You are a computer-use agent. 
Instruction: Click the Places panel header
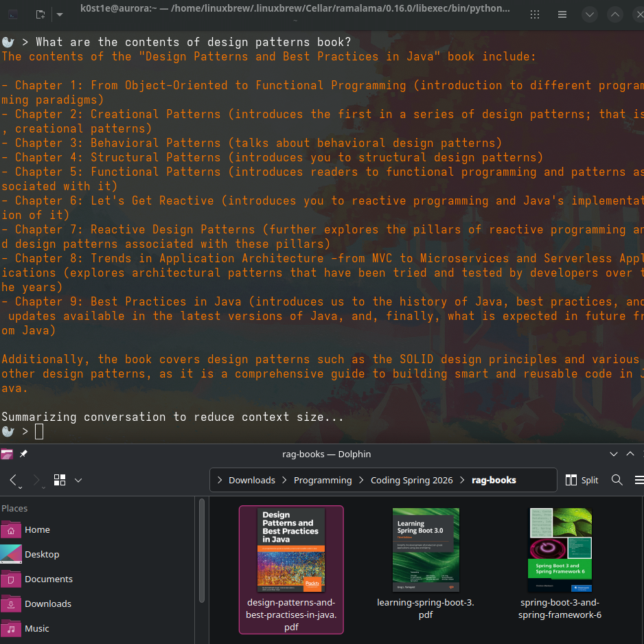tap(14, 508)
